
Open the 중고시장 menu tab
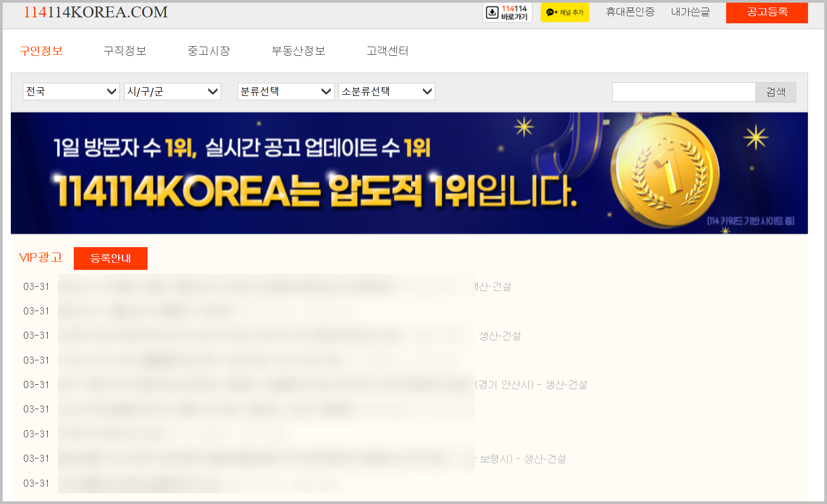point(209,51)
